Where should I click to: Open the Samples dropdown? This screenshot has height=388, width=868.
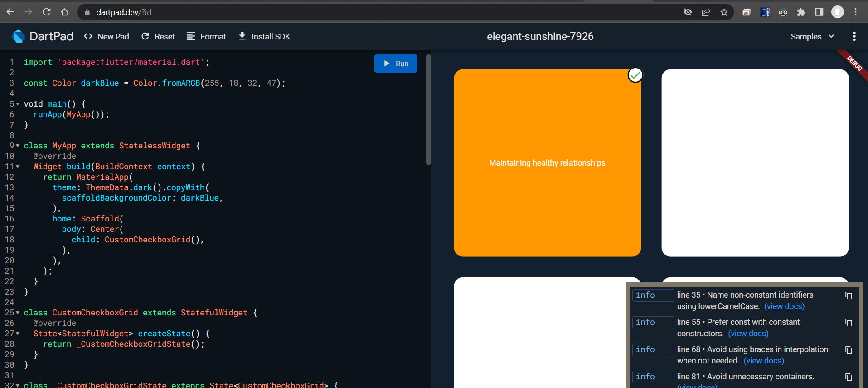tap(812, 36)
